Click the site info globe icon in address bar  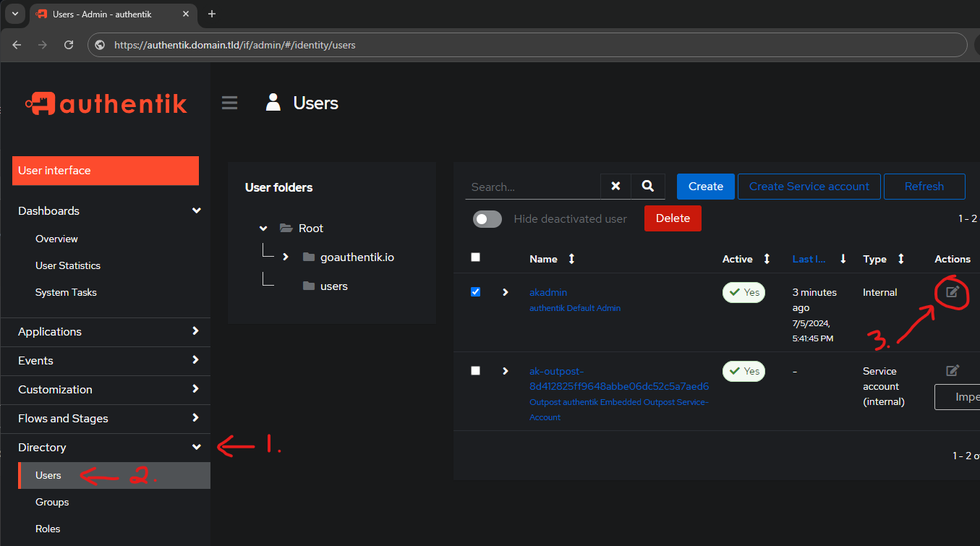(100, 45)
